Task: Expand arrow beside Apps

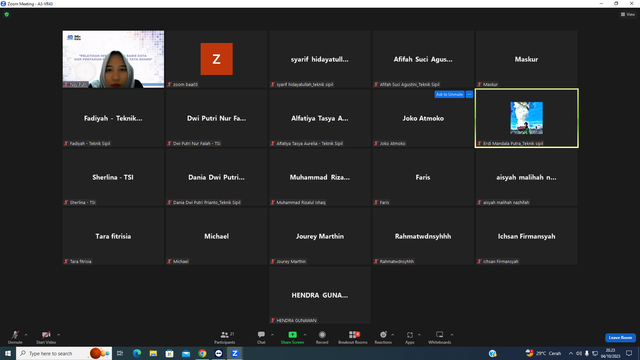Action: coord(419,335)
